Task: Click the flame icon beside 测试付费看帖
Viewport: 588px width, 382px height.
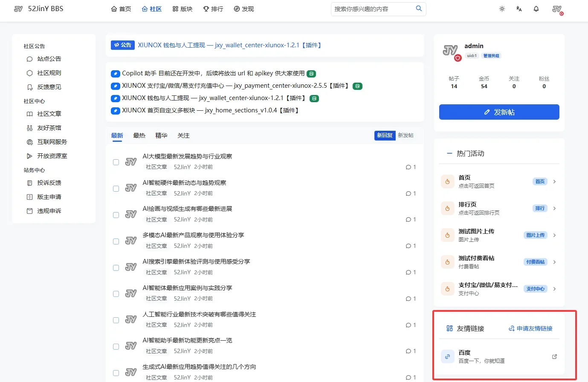Action: point(447,262)
